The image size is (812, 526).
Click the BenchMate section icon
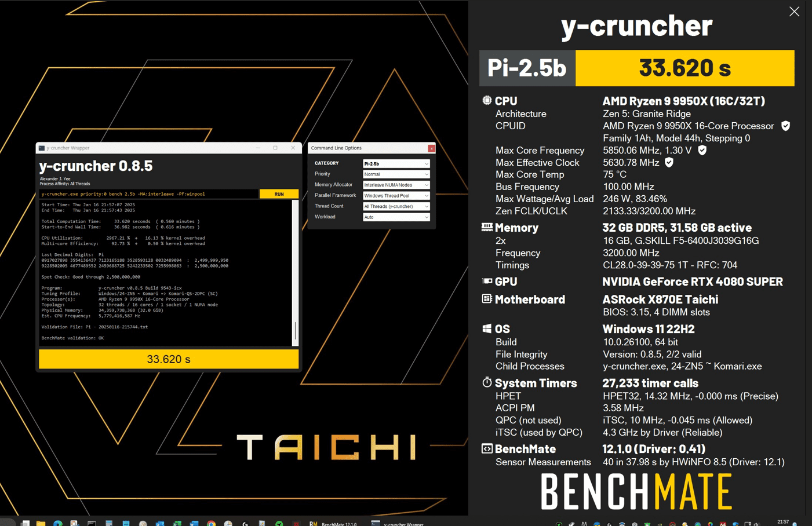tap(487, 448)
